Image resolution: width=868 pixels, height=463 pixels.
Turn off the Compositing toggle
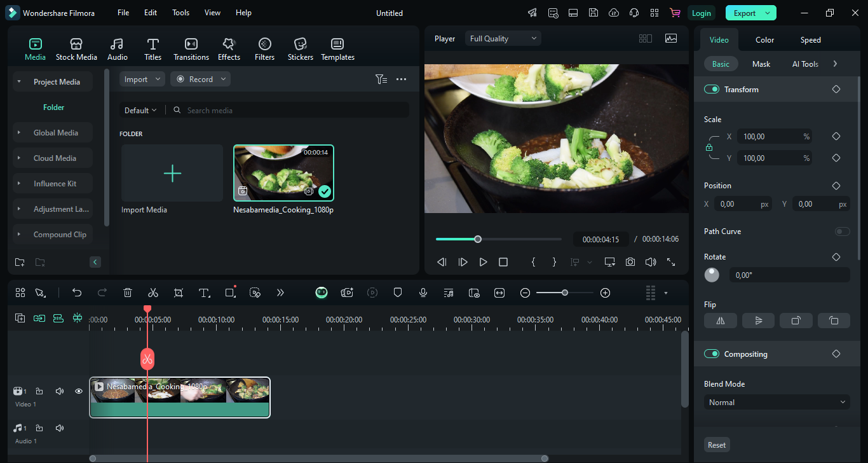(711, 354)
